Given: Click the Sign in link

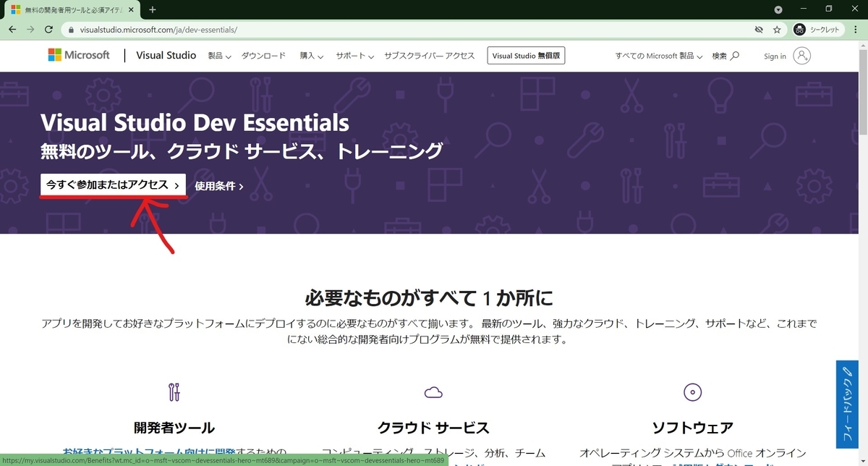Looking at the screenshot, I should 775,56.
